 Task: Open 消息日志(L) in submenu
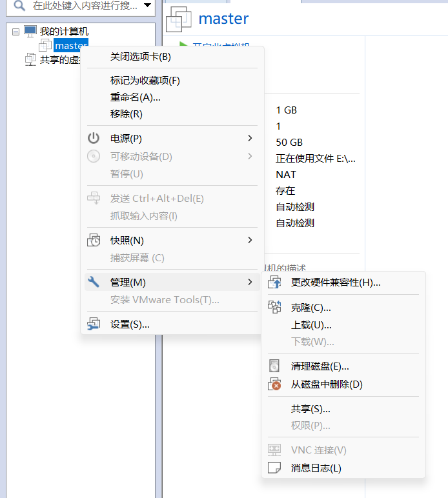coord(343,468)
